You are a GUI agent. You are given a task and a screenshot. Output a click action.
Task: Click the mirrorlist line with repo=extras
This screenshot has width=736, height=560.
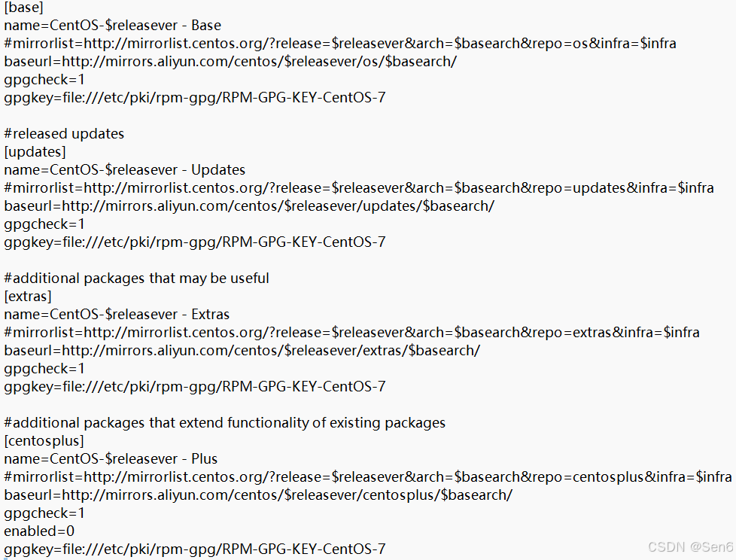pyautogui.click(x=351, y=333)
